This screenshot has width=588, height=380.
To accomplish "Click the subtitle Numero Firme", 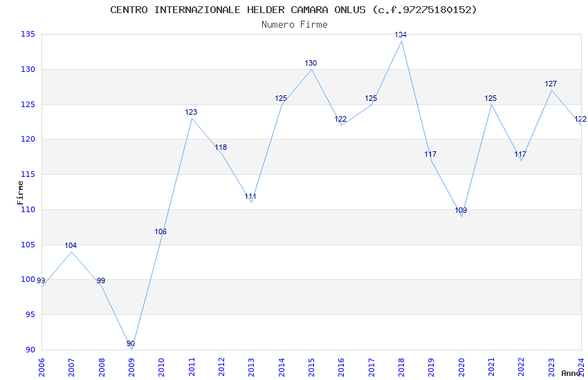I will 295,25.
